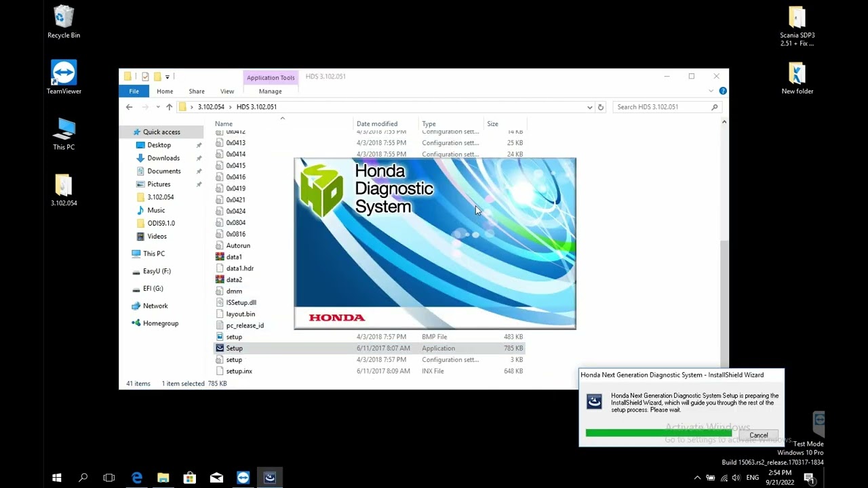Open Mail app from taskbar
Viewport: 868px width, 488px height.
(216, 478)
